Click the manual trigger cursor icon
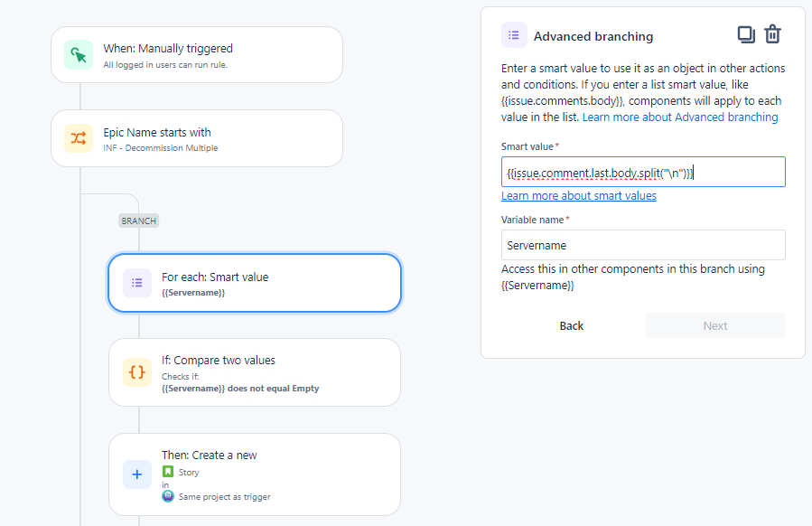Image resolution: width=812 pixels, height=526 pixels. (79, 55)
